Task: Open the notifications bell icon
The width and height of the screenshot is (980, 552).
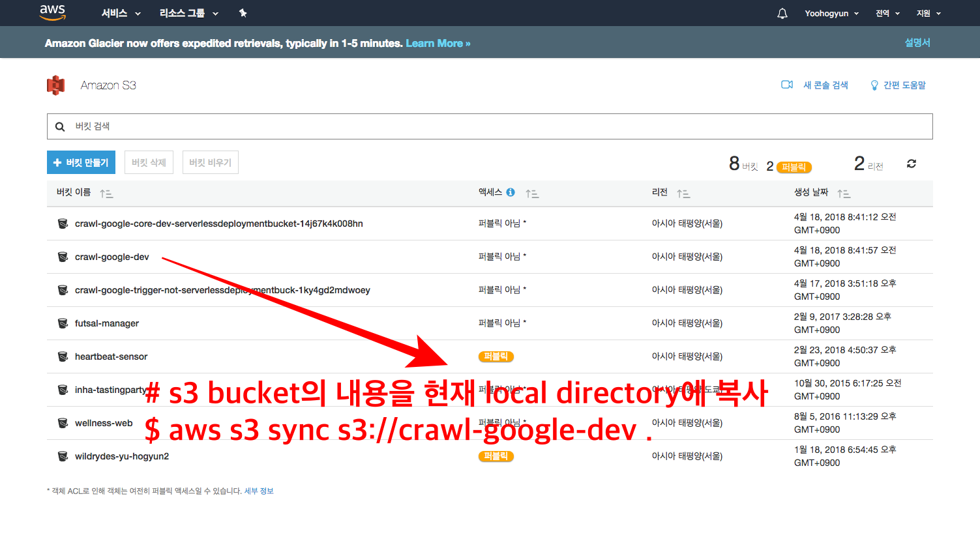Action: tap(782, 13)
